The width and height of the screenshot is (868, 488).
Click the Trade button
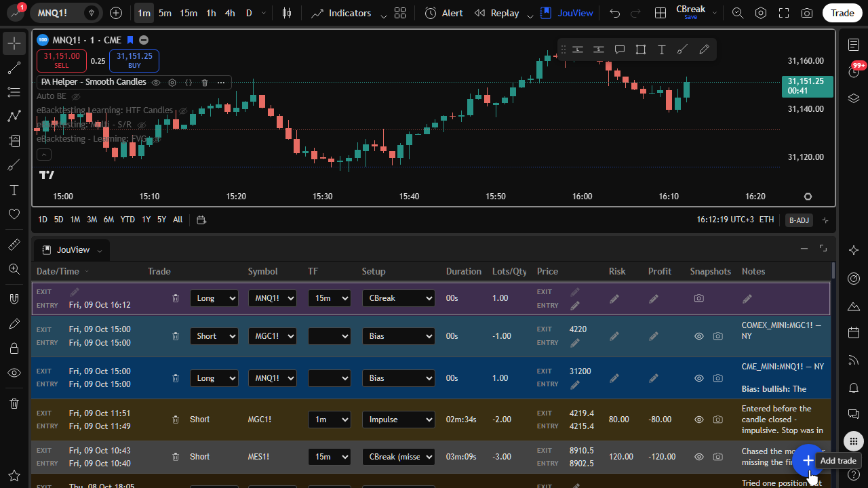pos(842,13)
